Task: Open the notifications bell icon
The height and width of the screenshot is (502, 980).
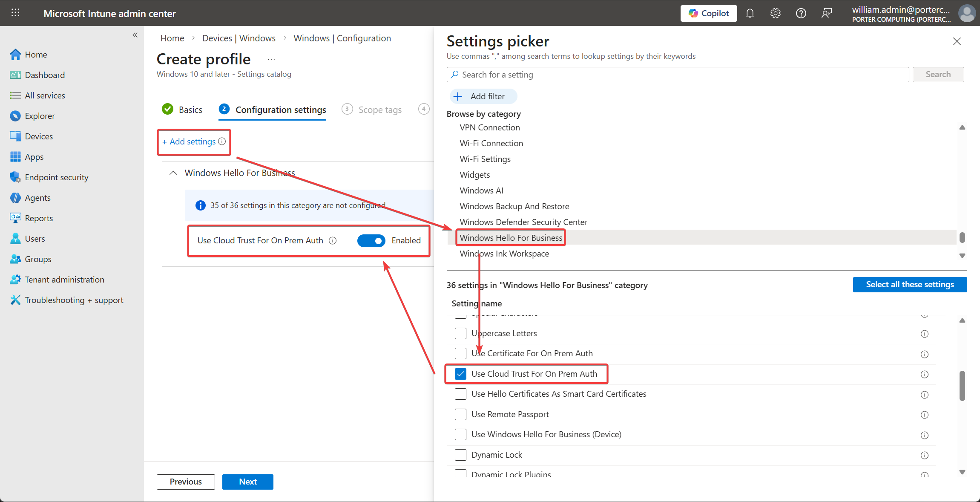Action: coord(750,14)
